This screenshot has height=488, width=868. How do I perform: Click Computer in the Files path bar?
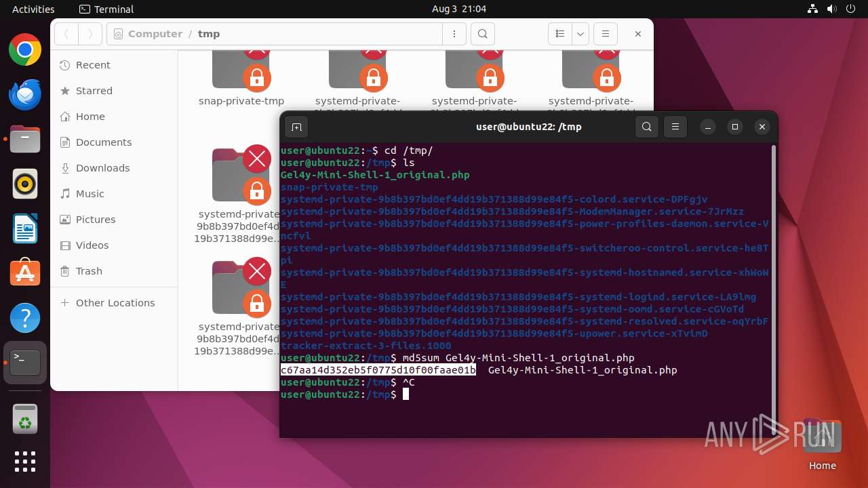155,34
